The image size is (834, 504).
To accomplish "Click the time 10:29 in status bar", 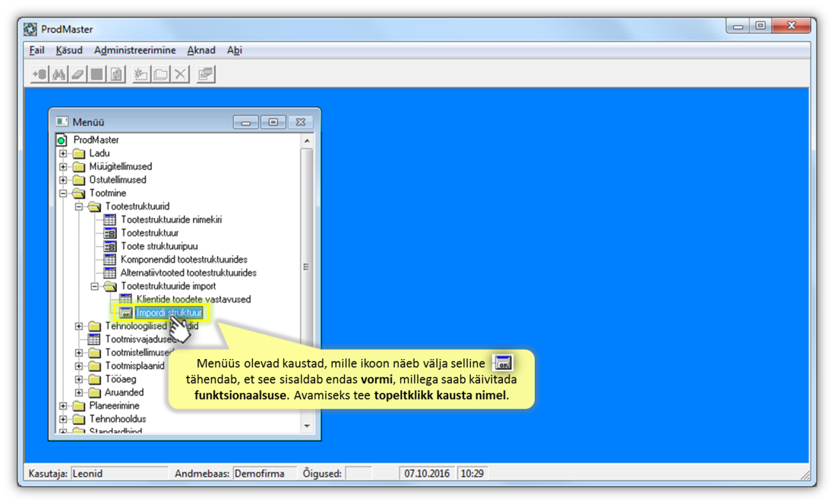I will tap(472, 473).
